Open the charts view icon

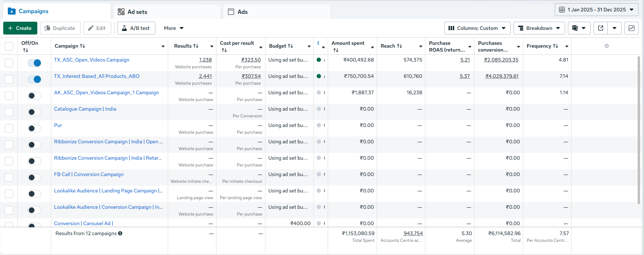(631, 28)
